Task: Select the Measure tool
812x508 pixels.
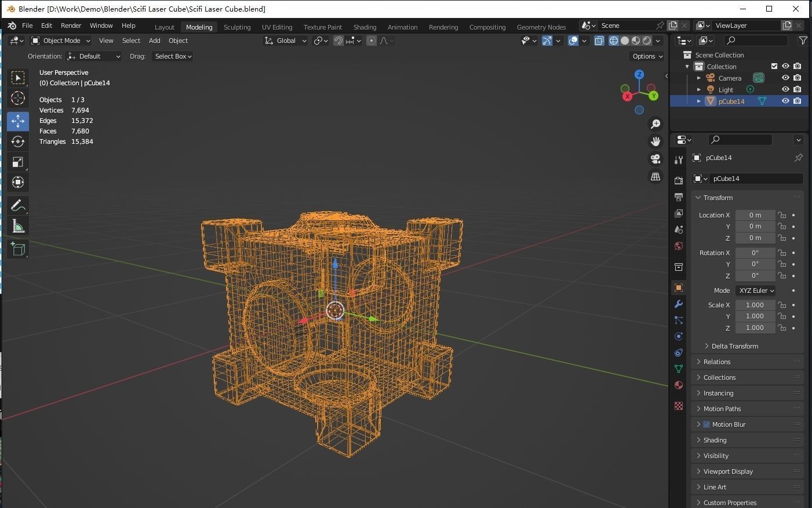Action: pos(18,226)
